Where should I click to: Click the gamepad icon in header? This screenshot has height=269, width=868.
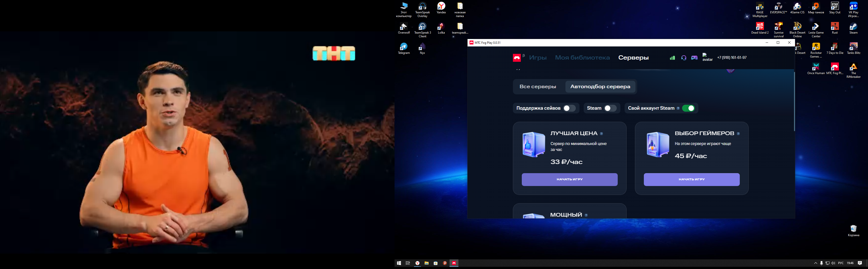point(694,58)
